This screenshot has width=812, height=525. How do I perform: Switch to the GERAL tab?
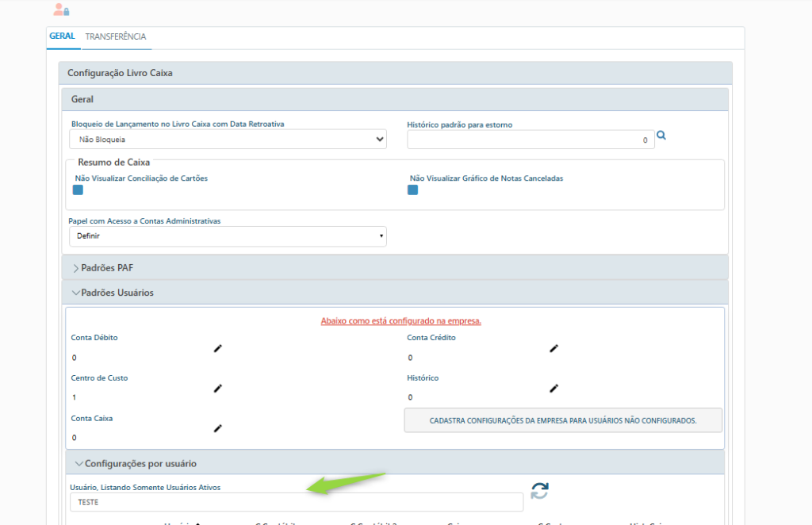[x=62, y=36]
